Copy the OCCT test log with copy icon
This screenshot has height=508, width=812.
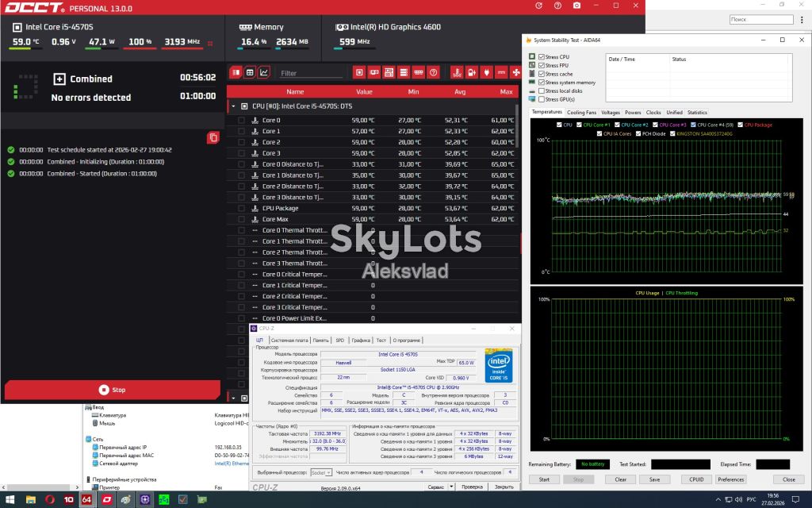coord(213,137)
